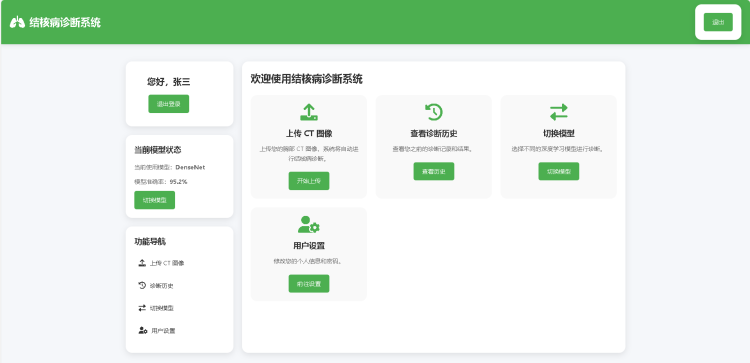The width and height of the screenshot is (750, 363).
Task: Click the greeting 您好，张三
Action: tap(169, 82)
